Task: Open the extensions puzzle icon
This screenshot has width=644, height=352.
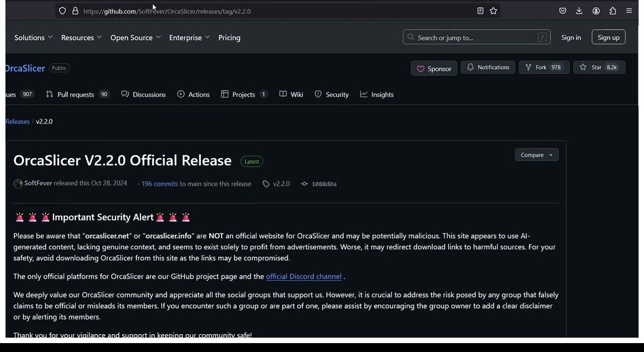Action: [x=613, y=11]
